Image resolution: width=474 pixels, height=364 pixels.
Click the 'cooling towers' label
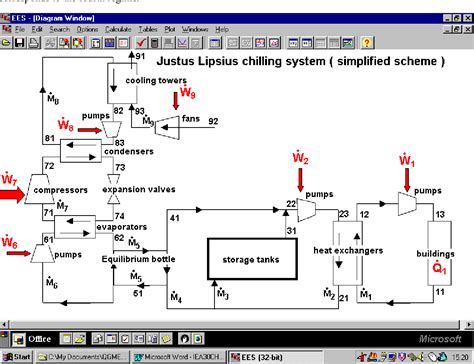pos(156,80)
